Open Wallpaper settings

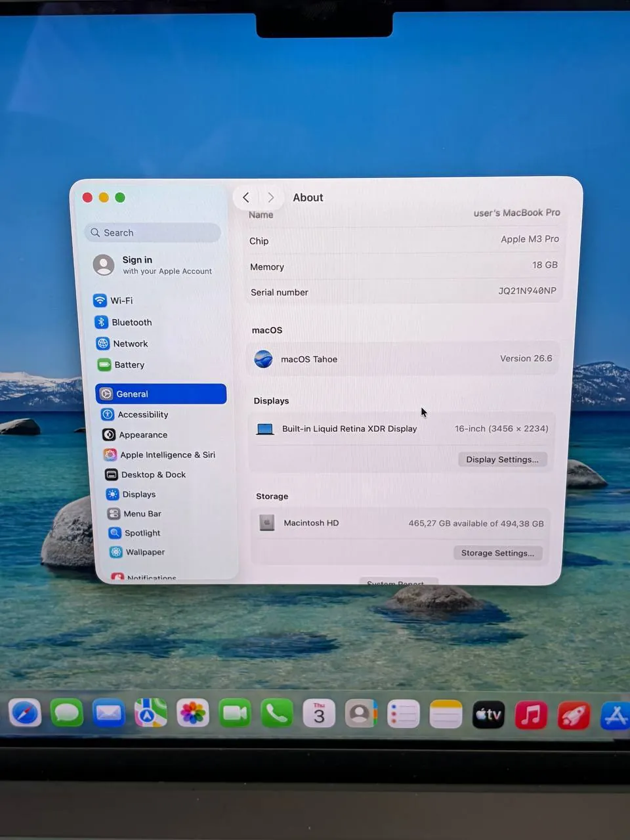click(x=137, y=552)
